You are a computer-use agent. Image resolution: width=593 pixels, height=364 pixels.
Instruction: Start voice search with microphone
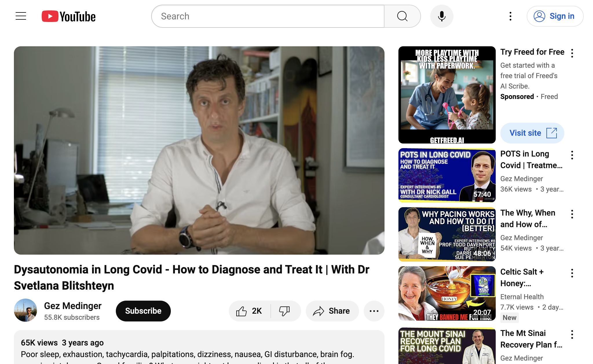coord(442,16)
